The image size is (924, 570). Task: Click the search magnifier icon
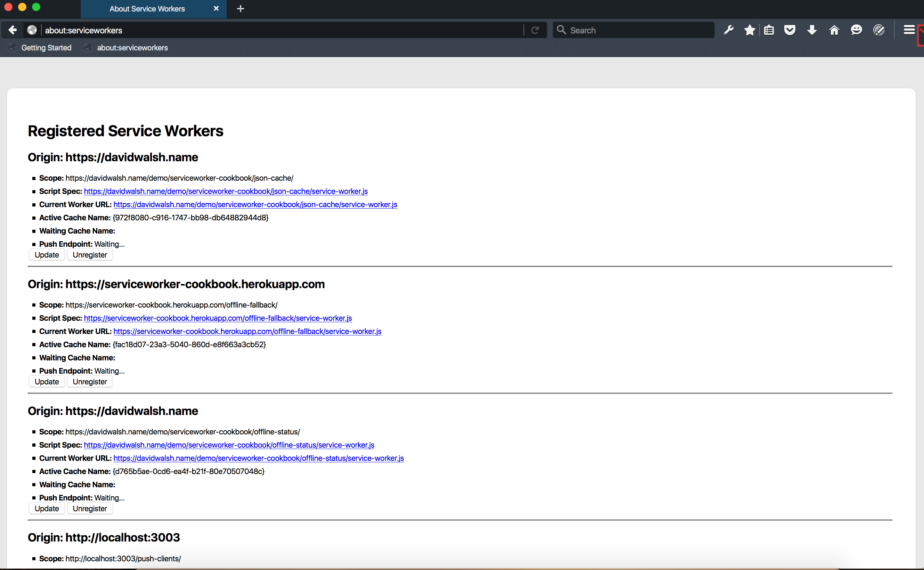click(x=561, y=30)
